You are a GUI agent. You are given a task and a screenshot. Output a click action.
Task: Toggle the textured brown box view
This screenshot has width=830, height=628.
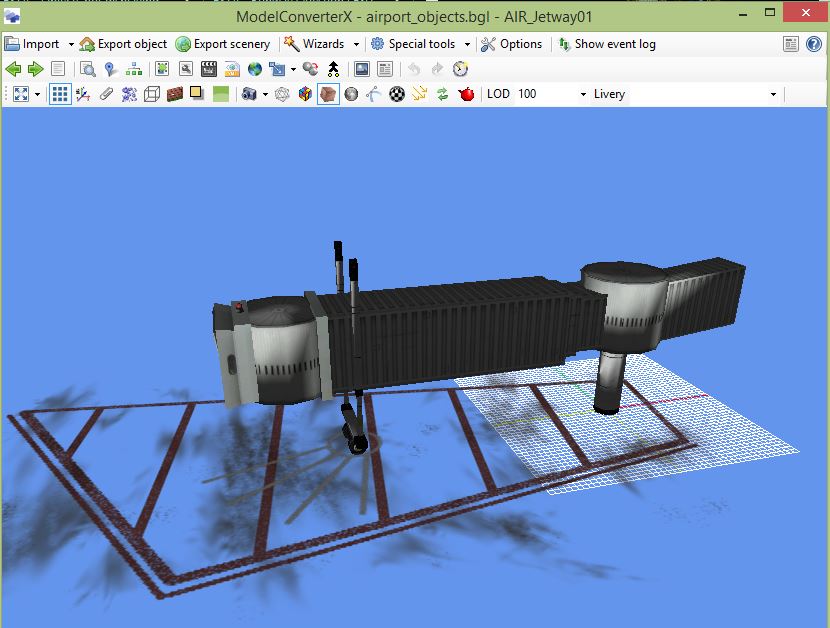328,94
